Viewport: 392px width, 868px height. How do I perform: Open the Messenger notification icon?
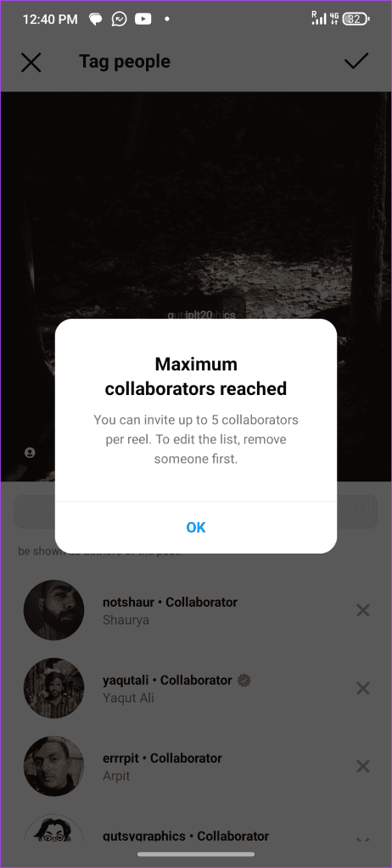coord(119,19)
